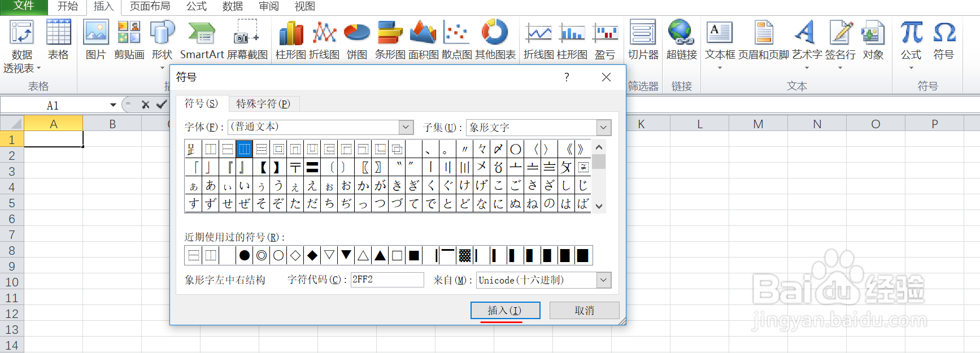
Task: Insert a Bar chart
Action: point(390,40)
